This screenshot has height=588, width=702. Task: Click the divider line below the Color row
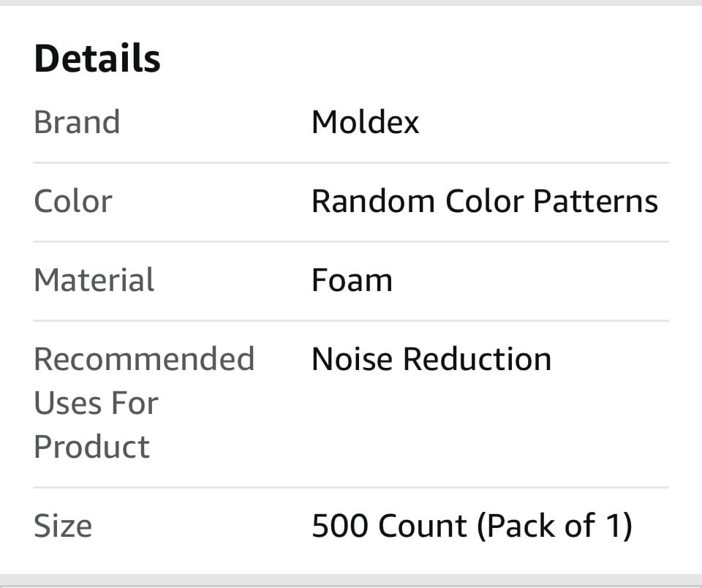[351, 242]
